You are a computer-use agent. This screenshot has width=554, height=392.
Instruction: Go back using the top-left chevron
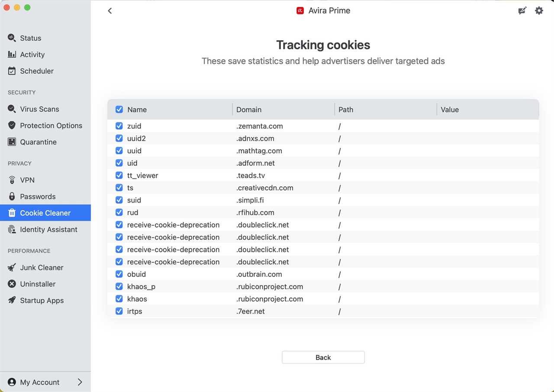tap(110, 11)
